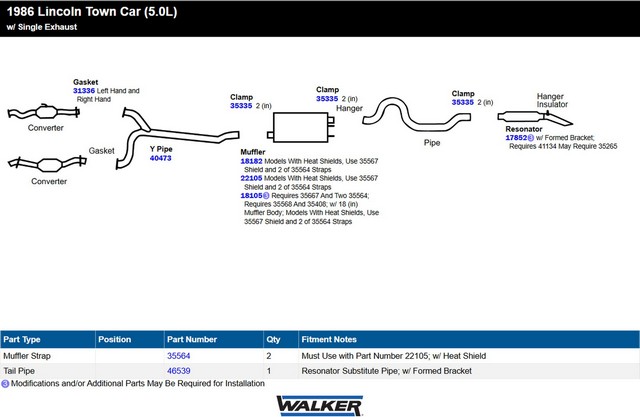Click the lower Converter diagram drawing
This screenshot has width=640, height=417.
(x=47, y=163)
